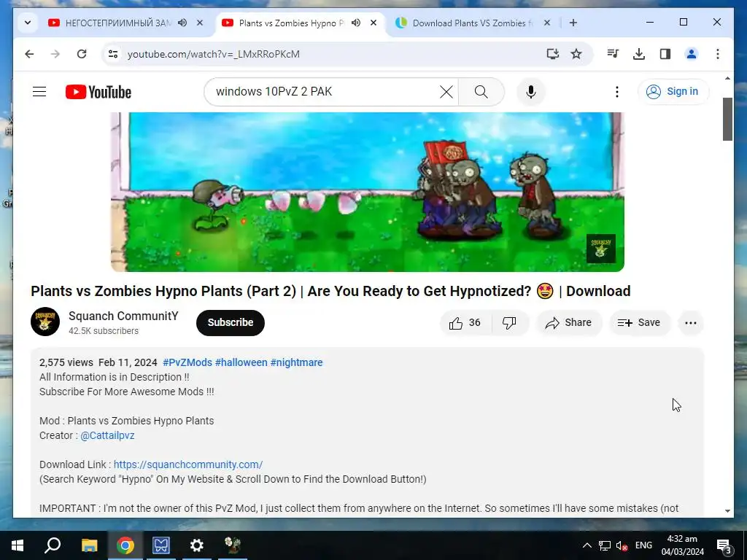Bookmark this page with the star icon
This screenshot has width=747, height=560.
(576, 54)
